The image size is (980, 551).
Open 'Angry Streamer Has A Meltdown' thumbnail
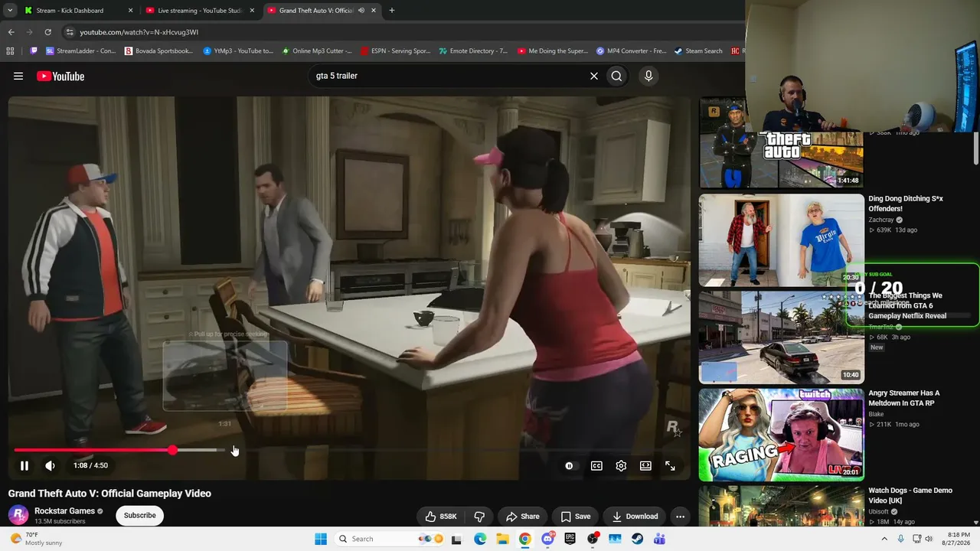click(781, 435)
